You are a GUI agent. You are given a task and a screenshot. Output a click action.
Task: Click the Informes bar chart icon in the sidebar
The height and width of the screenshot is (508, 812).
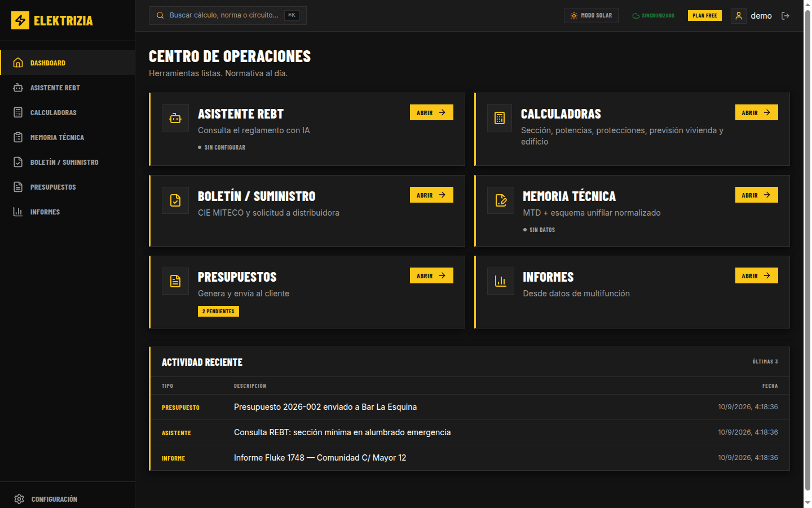tap(18, 212)
